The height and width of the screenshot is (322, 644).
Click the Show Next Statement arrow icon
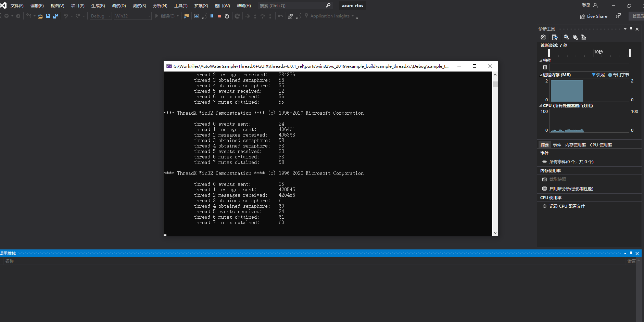248,16
